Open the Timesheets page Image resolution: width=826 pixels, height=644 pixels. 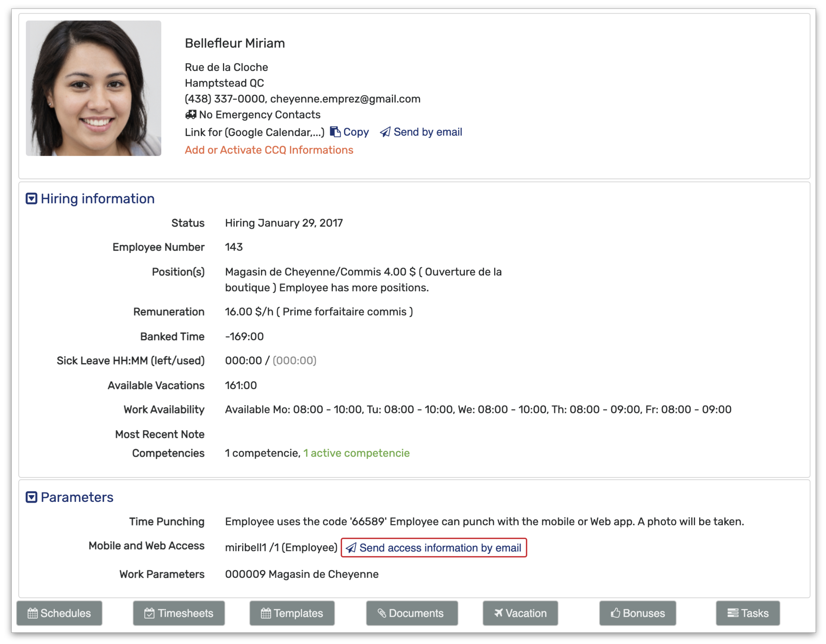click(179, 613)
